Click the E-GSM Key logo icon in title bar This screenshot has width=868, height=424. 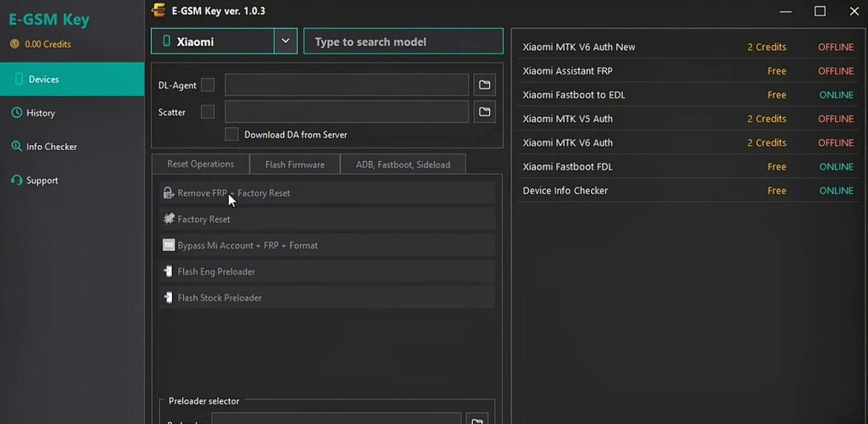click(159, 10)
